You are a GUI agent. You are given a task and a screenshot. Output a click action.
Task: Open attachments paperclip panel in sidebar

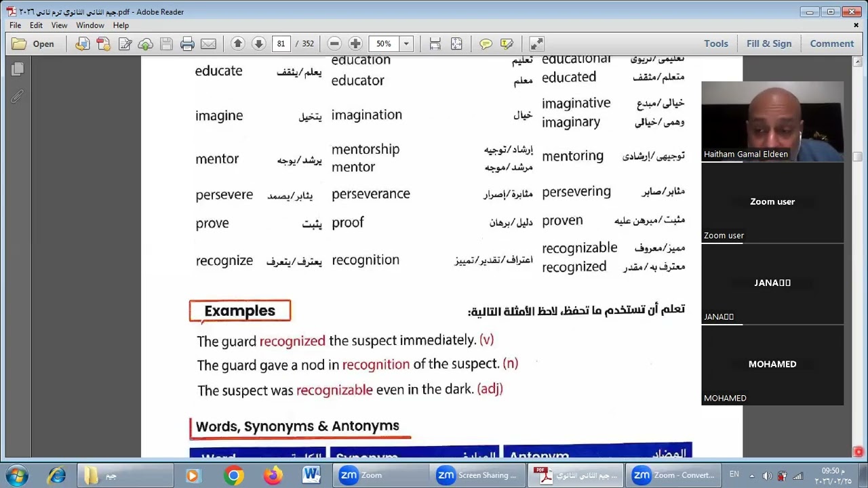(18, 96)
